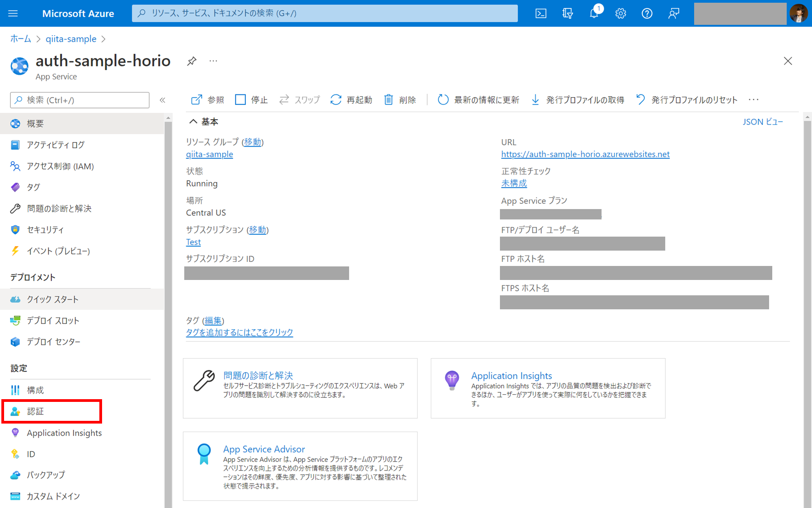The width and height of the screenshot is (812, 508).
Task: Open the directories and subscriptions filter icon
Action: pos(568,14)
